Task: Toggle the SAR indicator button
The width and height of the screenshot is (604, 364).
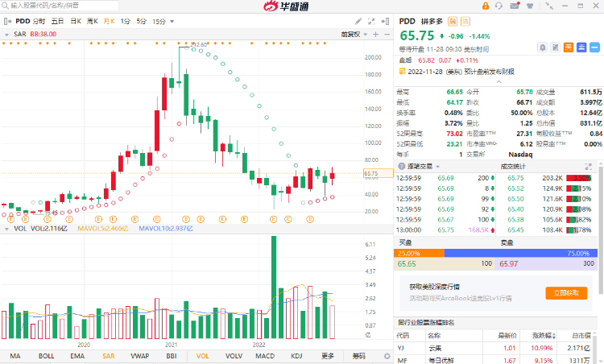Action: tap(109, 356)
